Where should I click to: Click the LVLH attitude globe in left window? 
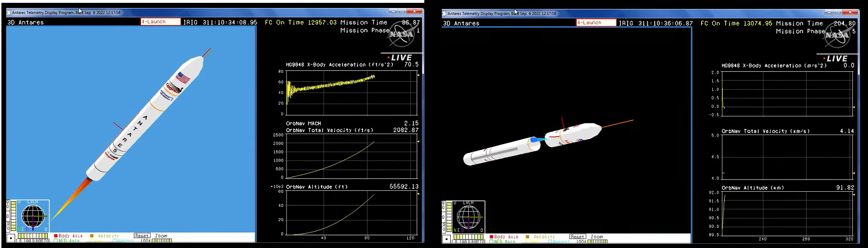32,216
